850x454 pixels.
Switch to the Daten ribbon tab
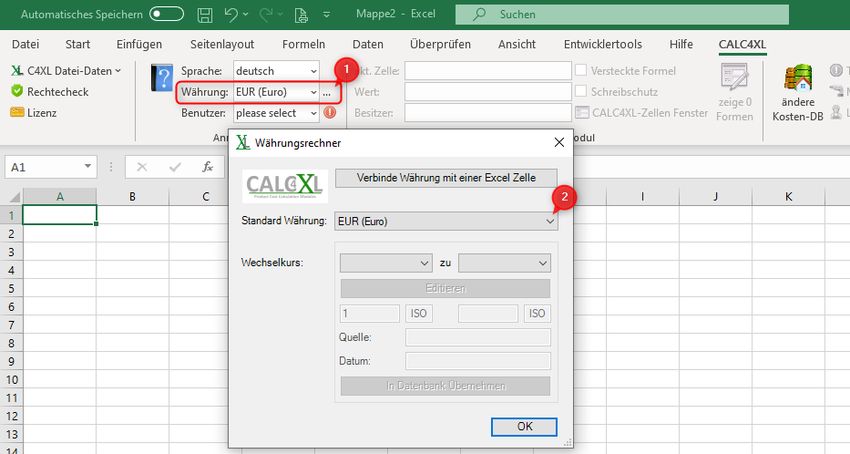368,44
